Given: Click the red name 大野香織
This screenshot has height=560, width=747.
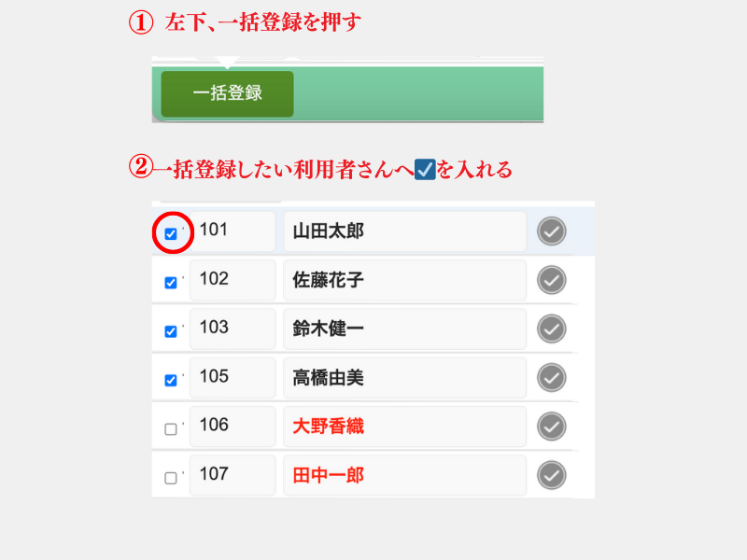Looking at the screenshot, I should click(x=329, y=427).
